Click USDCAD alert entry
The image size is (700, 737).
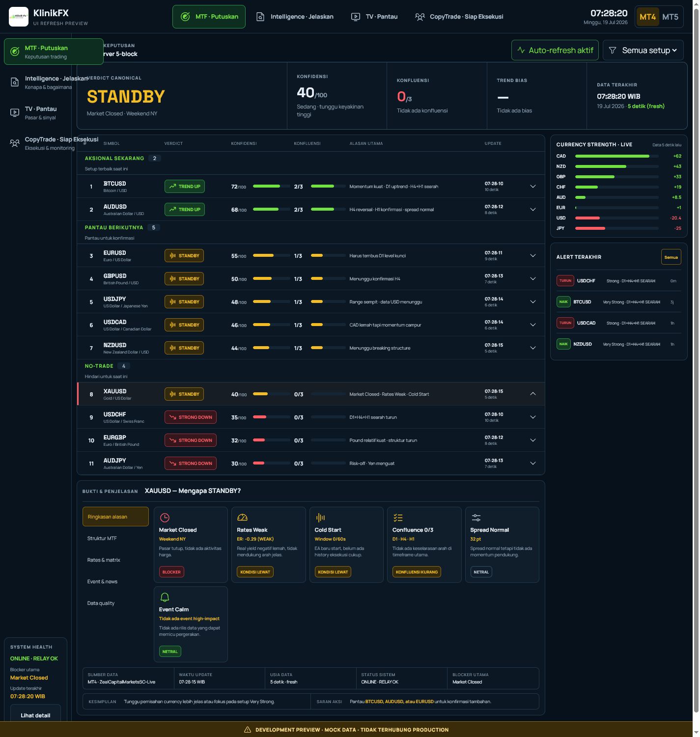pos(619,323)
